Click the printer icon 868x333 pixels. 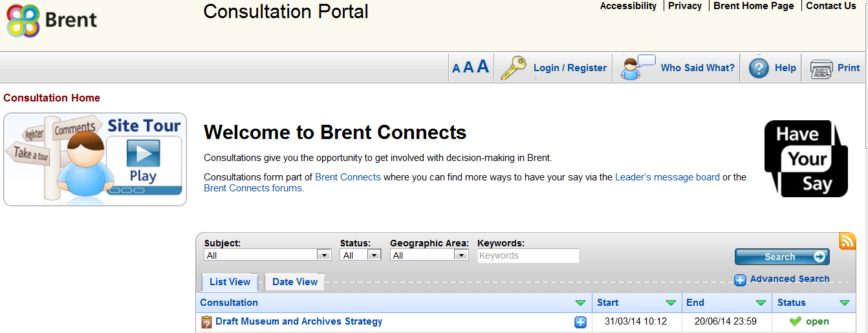coord(821,68)
